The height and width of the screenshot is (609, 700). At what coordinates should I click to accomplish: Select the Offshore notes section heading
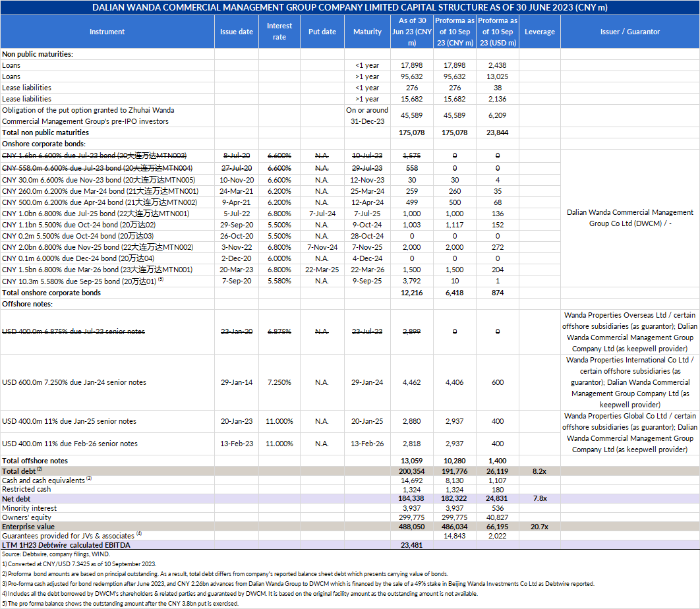click(x=27, y=303)
